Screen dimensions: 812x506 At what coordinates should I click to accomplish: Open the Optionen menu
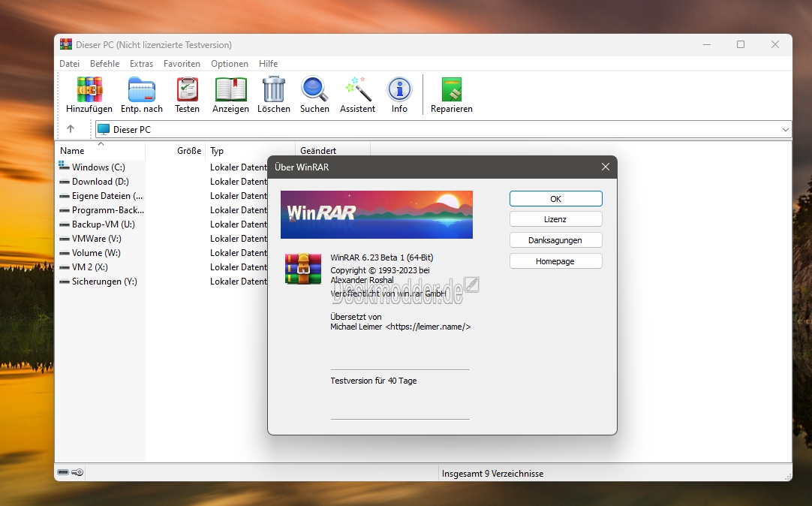[230, 64]
